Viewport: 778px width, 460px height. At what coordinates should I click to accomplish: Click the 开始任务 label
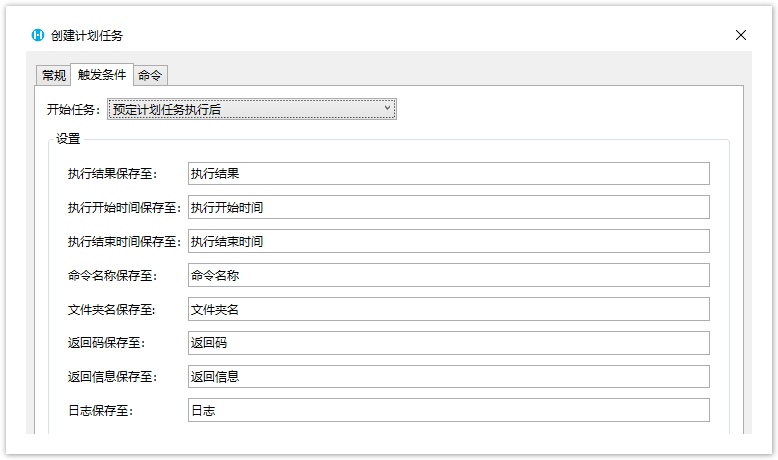coord(73,110)
